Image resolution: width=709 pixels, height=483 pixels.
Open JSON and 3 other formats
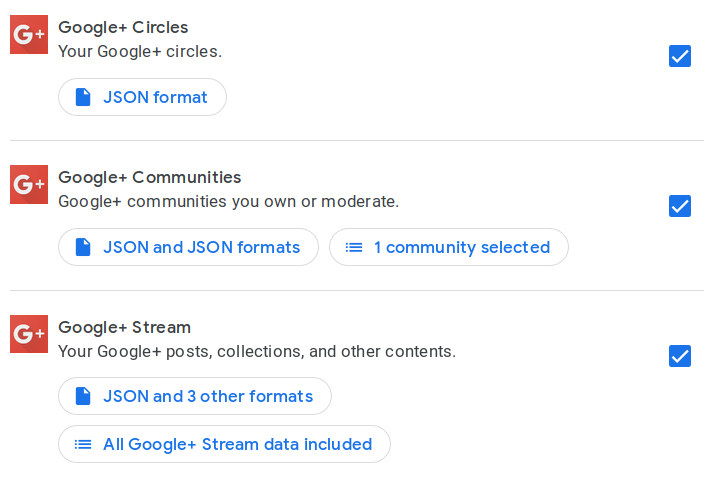click(195, 396)
